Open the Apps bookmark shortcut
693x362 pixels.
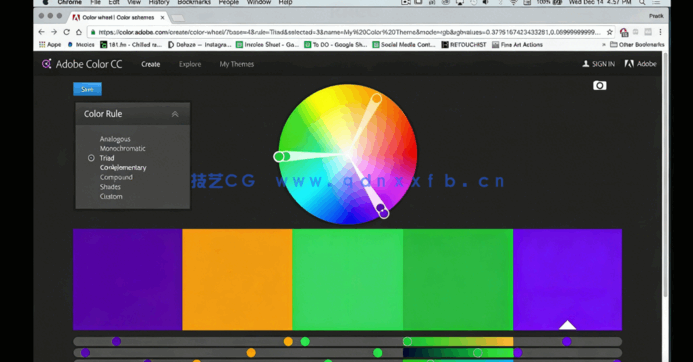(x=50, y=45)
